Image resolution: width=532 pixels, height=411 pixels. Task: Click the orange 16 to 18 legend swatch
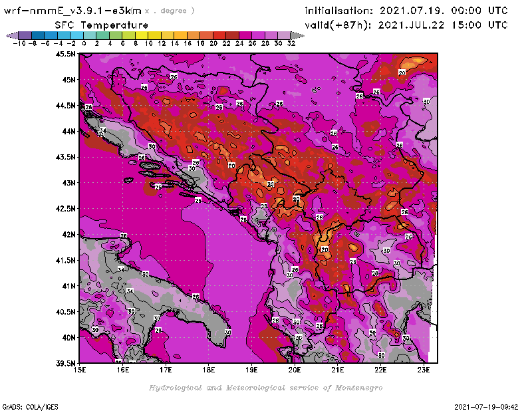194,35
